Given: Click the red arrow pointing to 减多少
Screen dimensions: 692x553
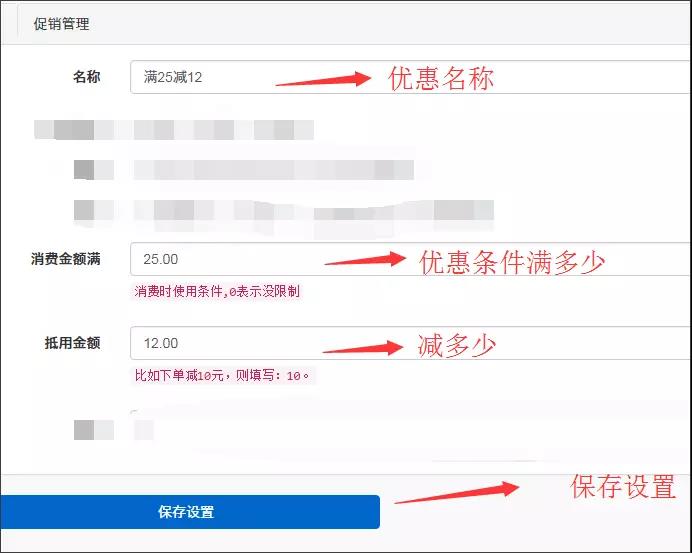Looking at the screenshot, I should click(x=363, y=348).
